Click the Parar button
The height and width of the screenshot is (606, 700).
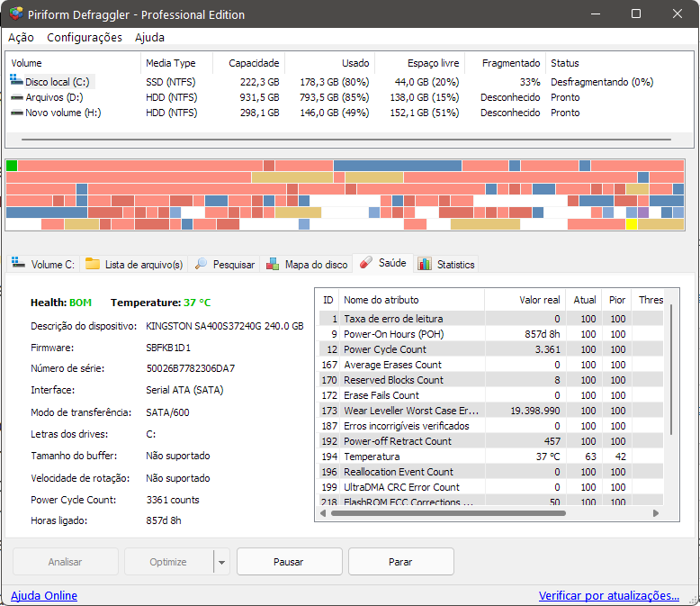point(400,562)
